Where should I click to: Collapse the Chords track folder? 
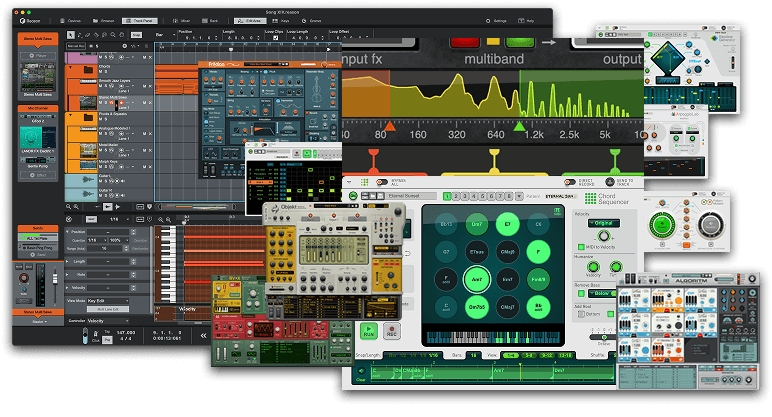(70, 67)
